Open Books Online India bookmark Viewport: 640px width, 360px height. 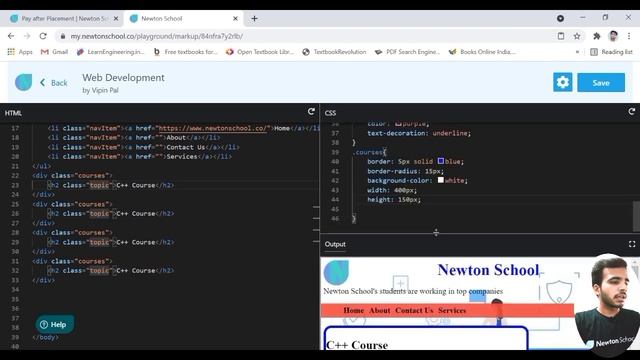[x=482, y=52]
